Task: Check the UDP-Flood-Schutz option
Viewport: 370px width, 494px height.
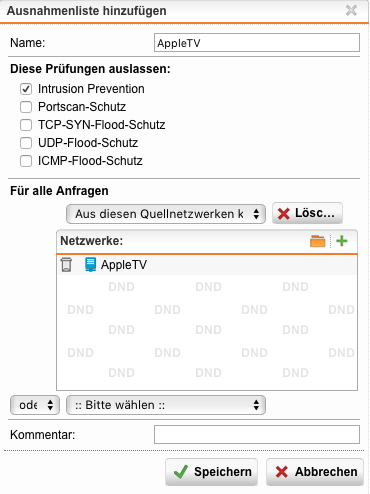Action: coord(26,143)
